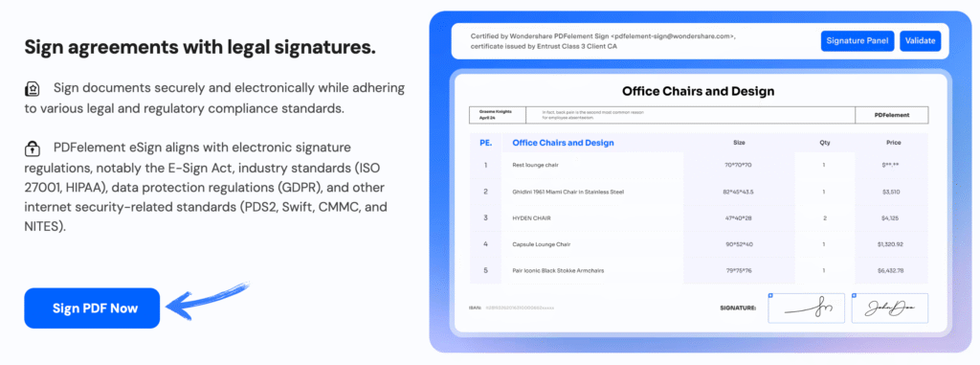Click the Graeme Knights April 24 cell
980x365 pixels.
[x=498, y=115]
